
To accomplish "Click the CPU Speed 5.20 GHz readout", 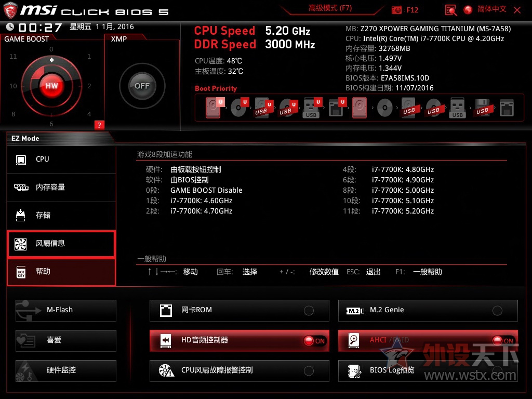I will tap(252, 31).
